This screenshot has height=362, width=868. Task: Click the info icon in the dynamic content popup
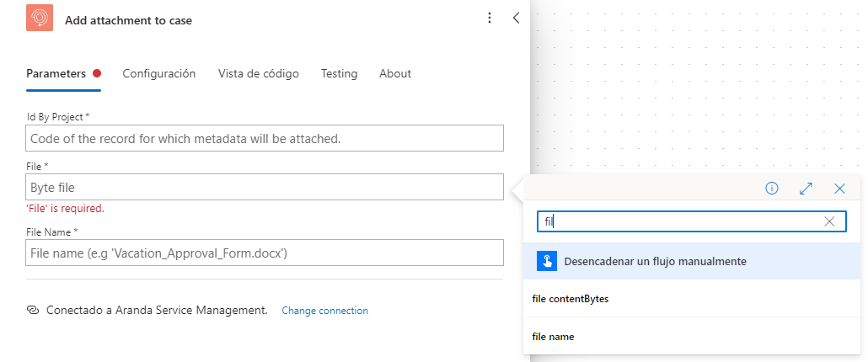point(772,189)
